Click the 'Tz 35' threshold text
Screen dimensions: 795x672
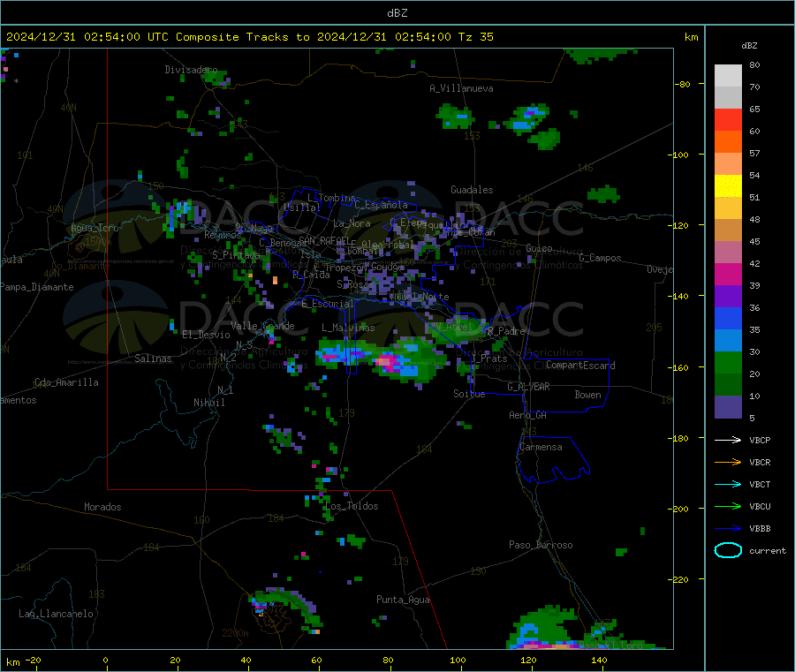pos(475,37)
